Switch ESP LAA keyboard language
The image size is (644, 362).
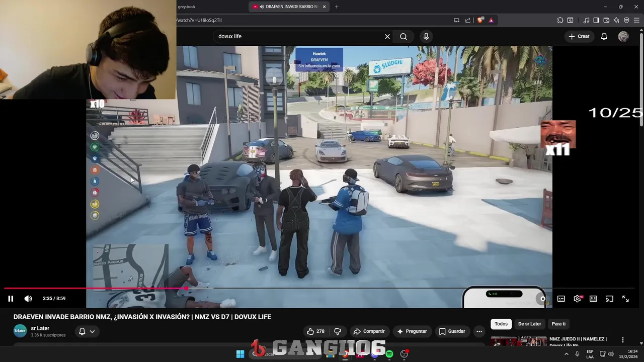(x=590, y=354)
